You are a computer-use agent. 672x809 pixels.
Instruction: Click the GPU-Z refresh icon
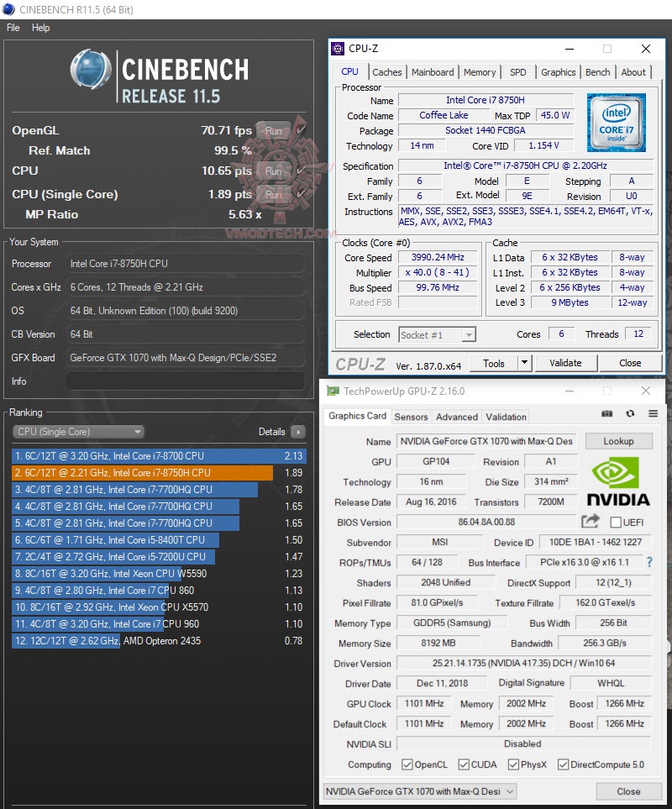(630, 413)
